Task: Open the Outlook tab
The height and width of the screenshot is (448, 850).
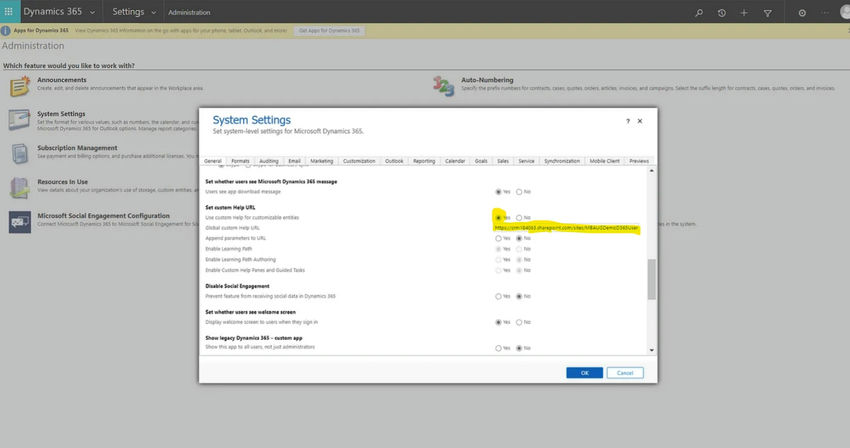Action: pos(394,161)
